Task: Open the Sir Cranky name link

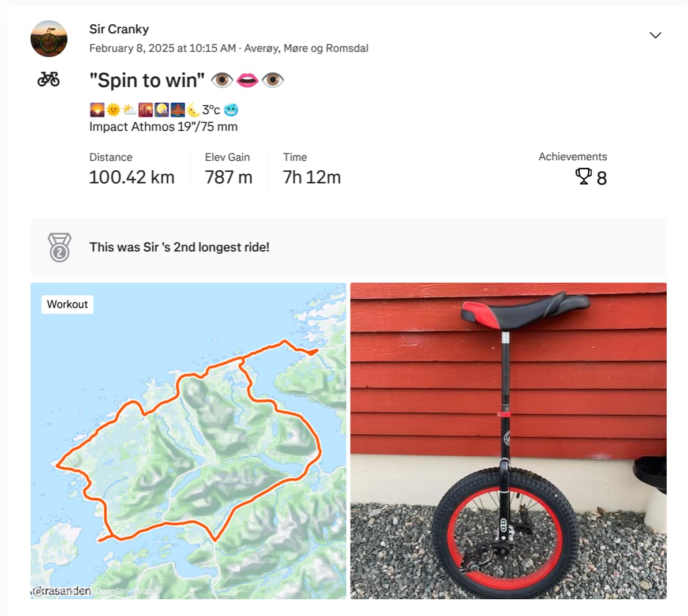Action: coord(119,29)
